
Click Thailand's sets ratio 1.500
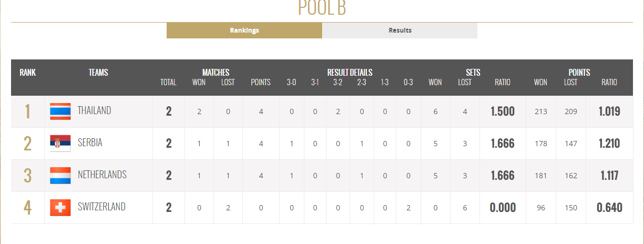pyautogui.click(x=503, y=111)
